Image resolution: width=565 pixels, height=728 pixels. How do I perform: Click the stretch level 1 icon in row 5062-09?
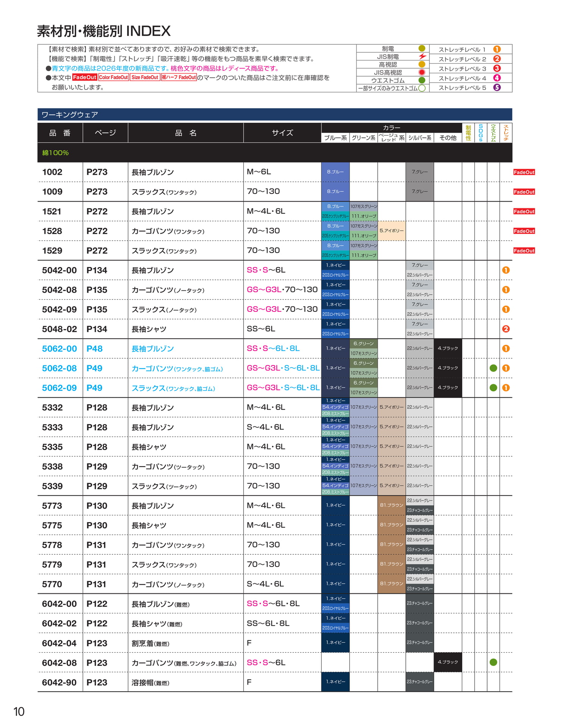[506, 388]
